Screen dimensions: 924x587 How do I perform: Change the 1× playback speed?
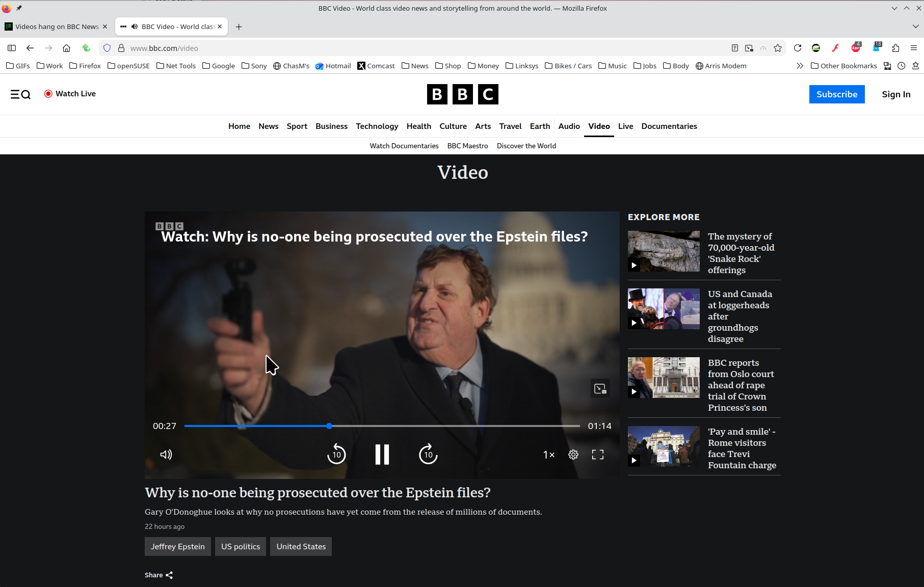[x=549, y=455]
